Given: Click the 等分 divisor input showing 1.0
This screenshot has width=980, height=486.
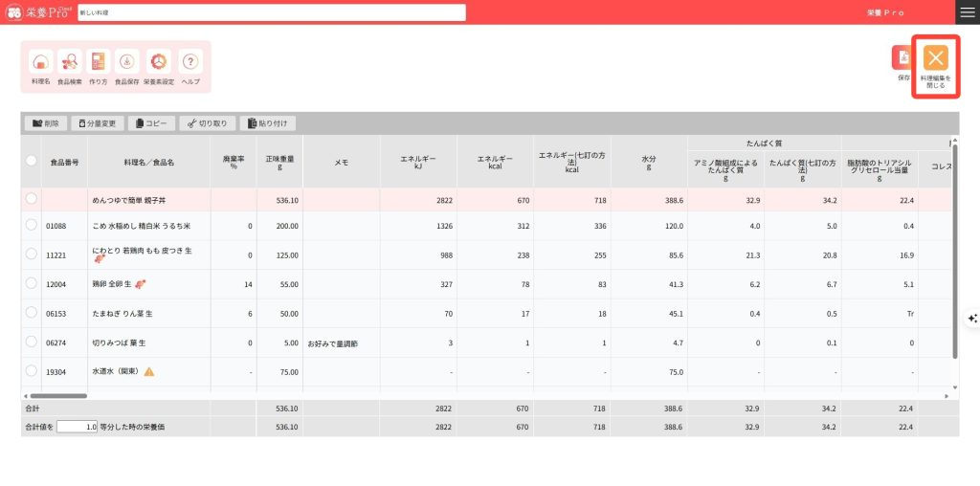Looking at the screenshot, I should coord(78,427).
